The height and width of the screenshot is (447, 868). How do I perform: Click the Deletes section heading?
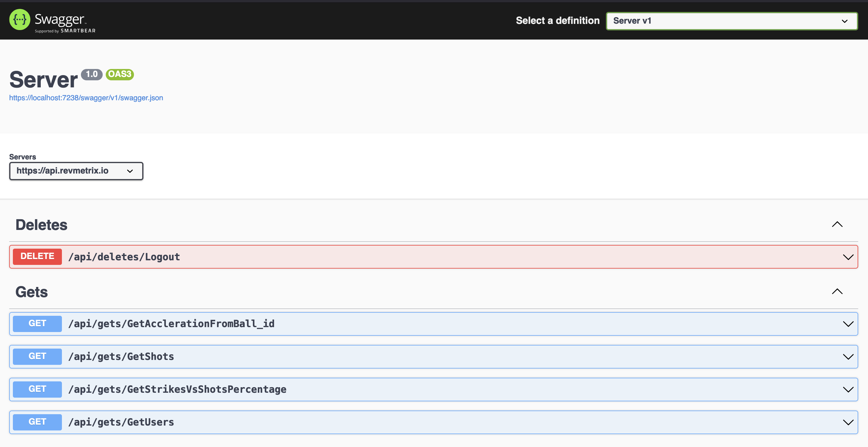[41, 225]
